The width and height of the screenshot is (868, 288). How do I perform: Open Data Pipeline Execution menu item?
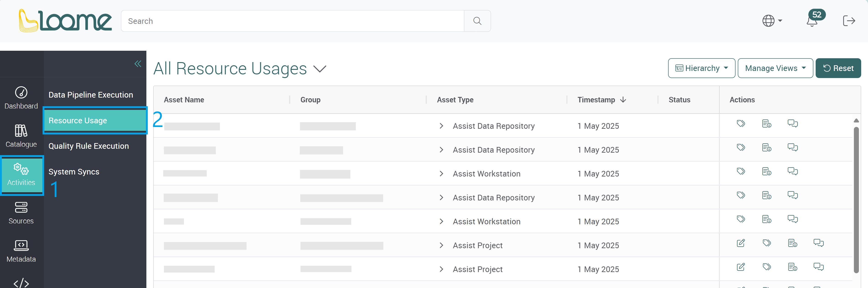tap(91, 95)
